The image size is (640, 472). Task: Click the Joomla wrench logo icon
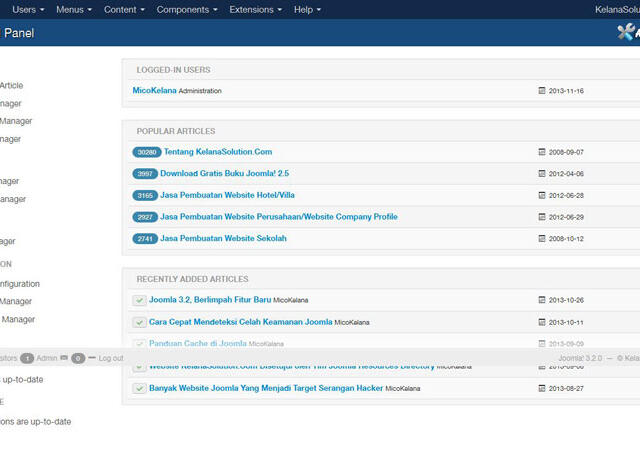(626, 32)
